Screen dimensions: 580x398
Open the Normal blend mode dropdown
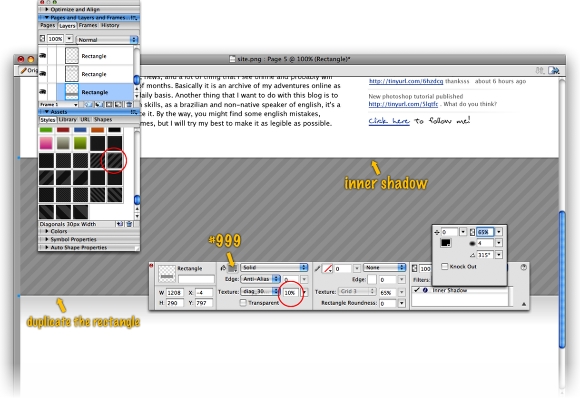click(x=107, y=40)
